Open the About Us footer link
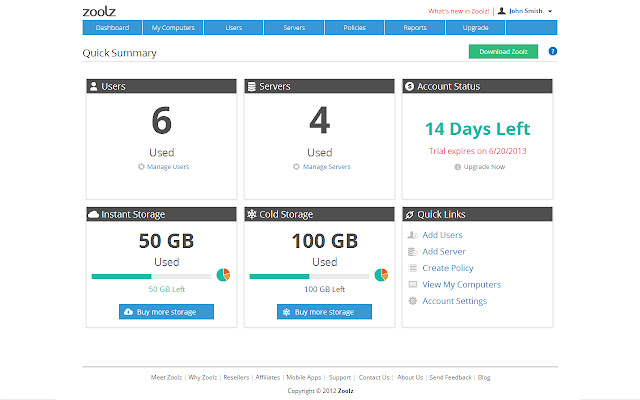 pyautogui.click(x=410, y=378)
